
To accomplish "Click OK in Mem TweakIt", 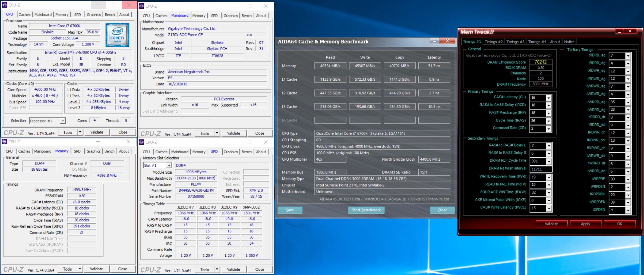I will [620, 224].
